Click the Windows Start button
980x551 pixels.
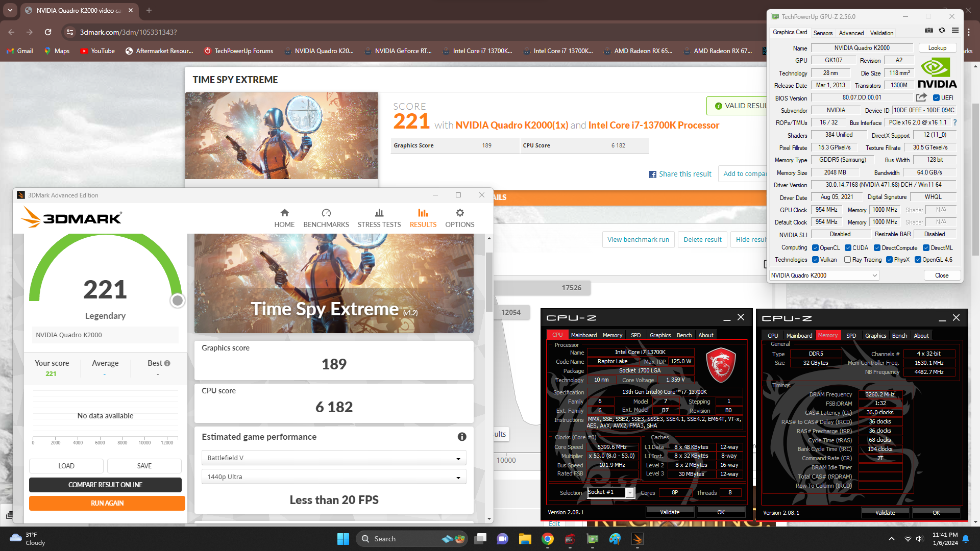tap(343, 539)
